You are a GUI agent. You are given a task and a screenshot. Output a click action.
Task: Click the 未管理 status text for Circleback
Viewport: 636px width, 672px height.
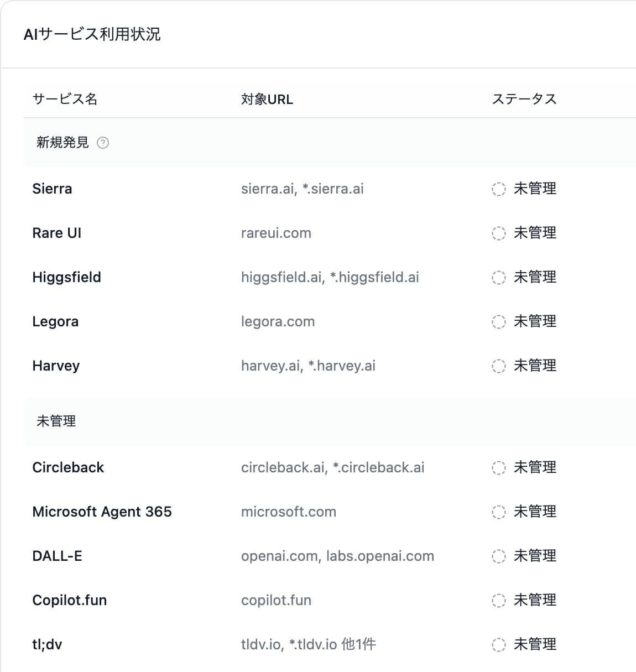point(535,467)
